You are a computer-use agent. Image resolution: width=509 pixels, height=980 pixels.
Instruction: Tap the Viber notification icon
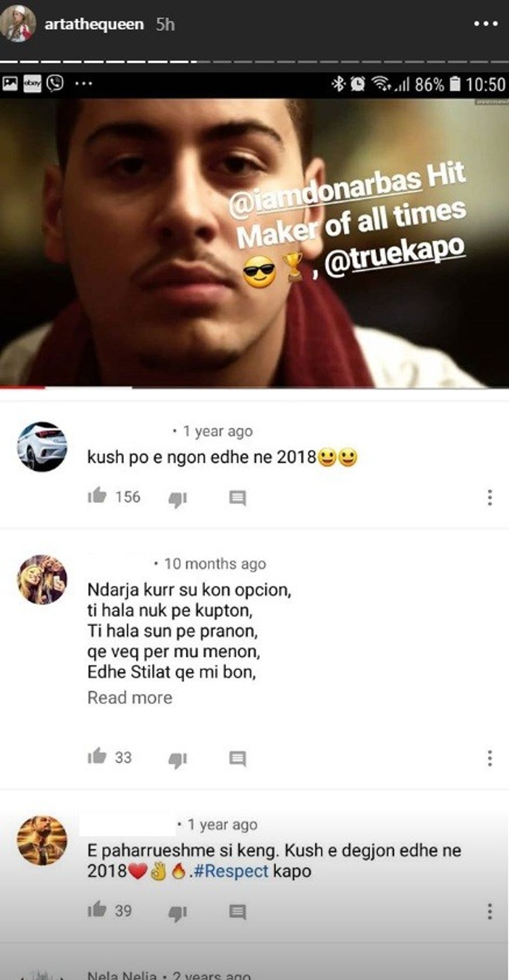(54, 83)
